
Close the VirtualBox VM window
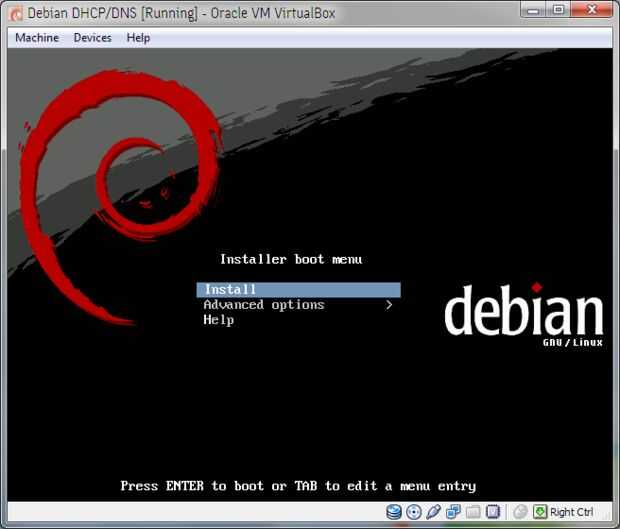click(592, 10)
